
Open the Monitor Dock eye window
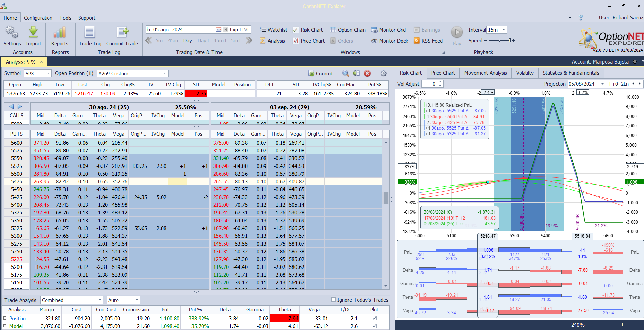pos(390,41)
